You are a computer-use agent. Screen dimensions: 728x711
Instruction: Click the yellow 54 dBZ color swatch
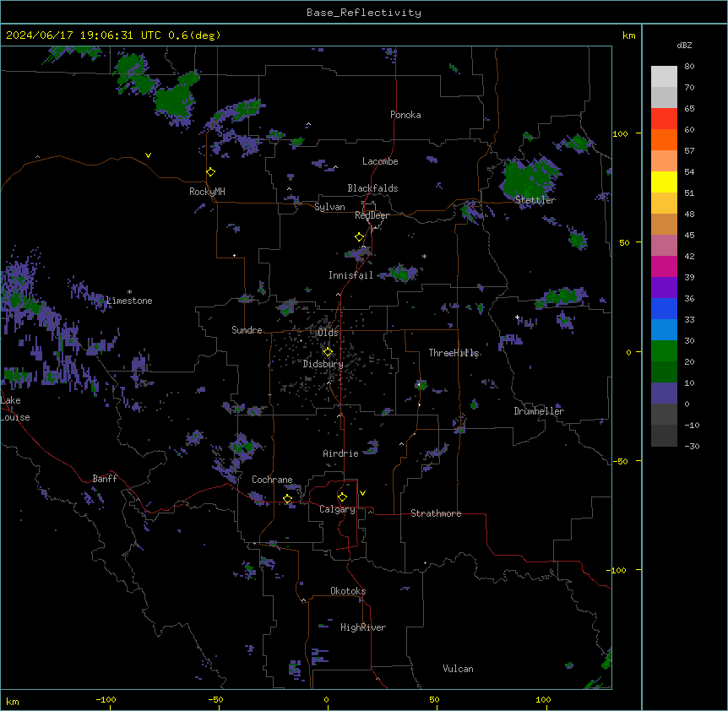(664, 182)
